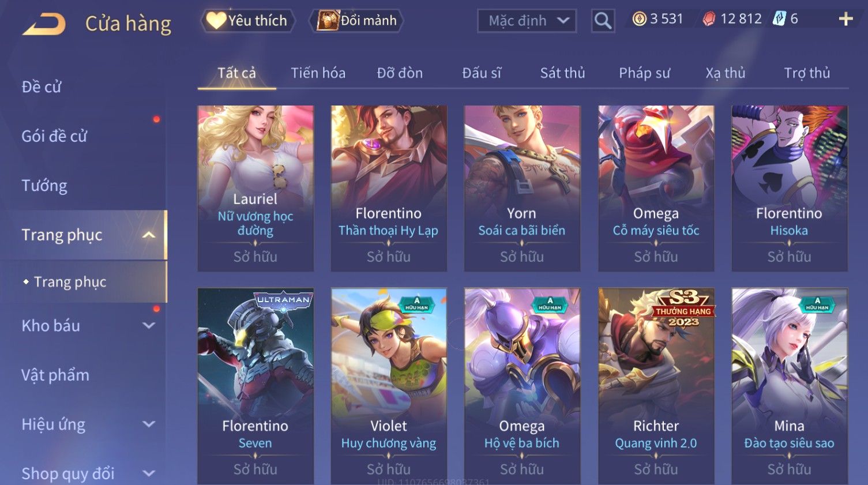Open the Richter Quang vinh 2.0 card
Viewport: 868px width, 485px height.
point(656,385)
